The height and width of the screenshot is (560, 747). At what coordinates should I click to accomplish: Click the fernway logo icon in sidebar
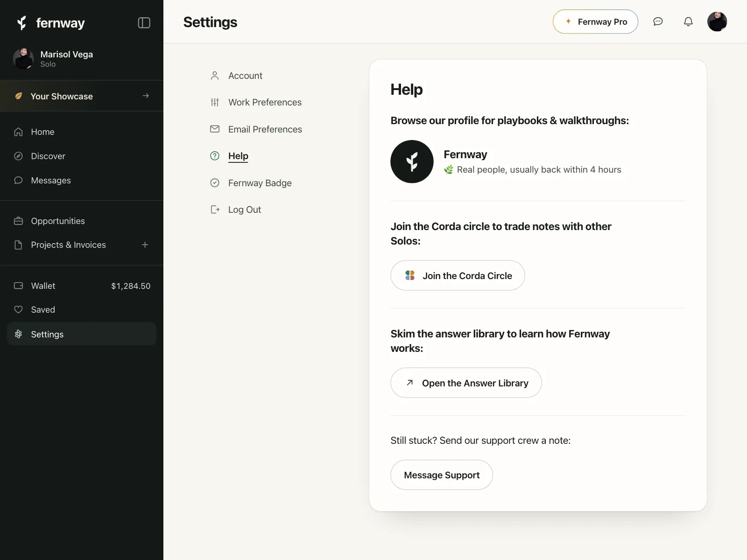[x=21, y=23]
